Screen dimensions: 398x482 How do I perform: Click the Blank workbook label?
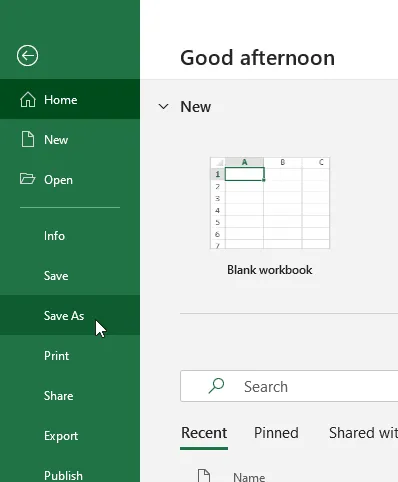click(x=270, y=270)
